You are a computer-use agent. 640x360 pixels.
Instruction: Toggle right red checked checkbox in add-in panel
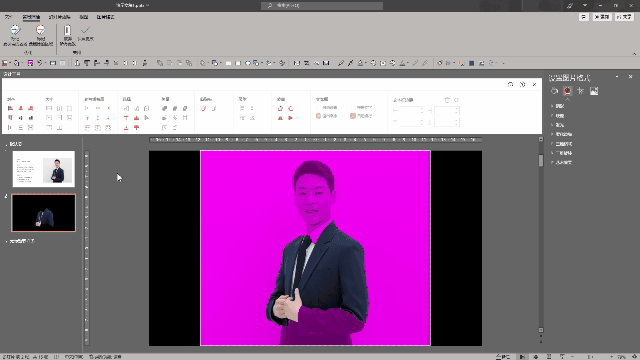pos(353,116)
